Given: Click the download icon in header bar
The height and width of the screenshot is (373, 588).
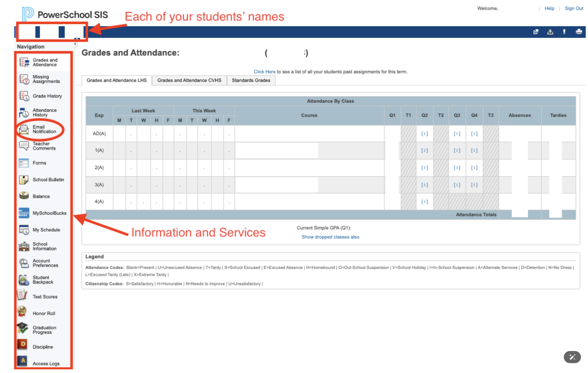Looking at the screenshot, I should point(550,32).
